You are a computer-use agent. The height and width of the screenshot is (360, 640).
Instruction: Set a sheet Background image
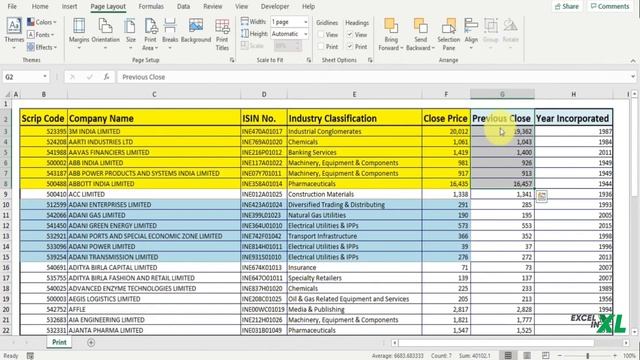coord(196,31)
